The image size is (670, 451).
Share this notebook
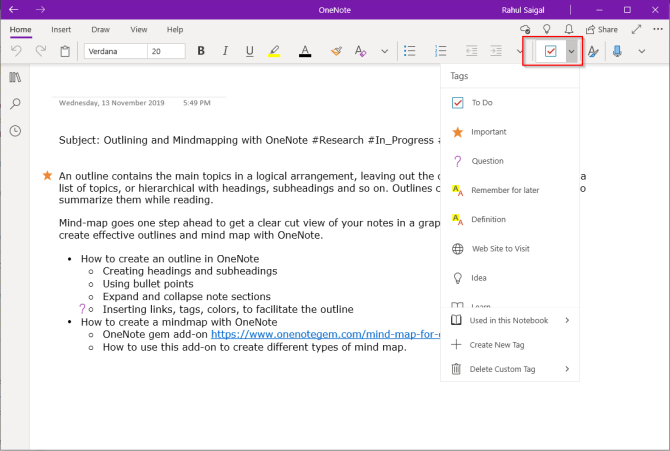coord(602,29)
